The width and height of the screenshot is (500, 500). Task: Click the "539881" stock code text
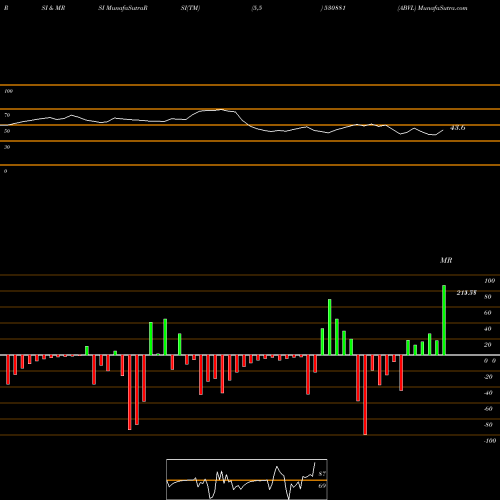click(x=334, y=8)
